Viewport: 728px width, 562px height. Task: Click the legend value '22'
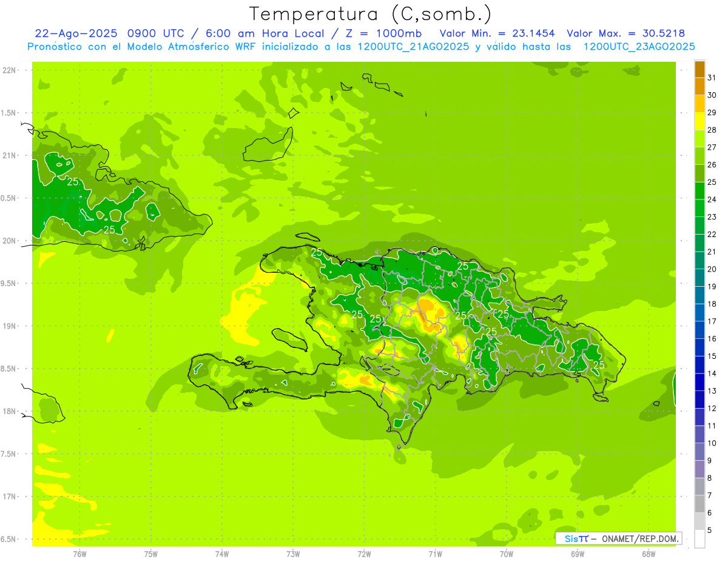(x=712, y=235)
